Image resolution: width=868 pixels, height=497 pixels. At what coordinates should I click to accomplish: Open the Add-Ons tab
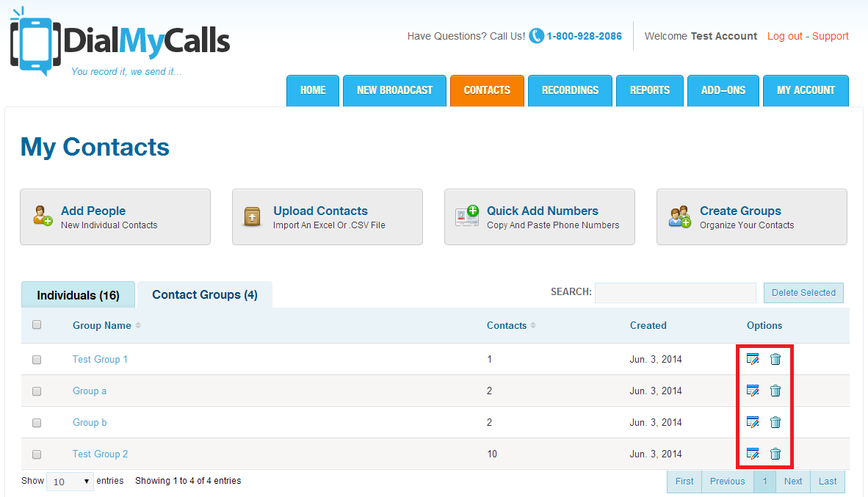pos(723,90)
